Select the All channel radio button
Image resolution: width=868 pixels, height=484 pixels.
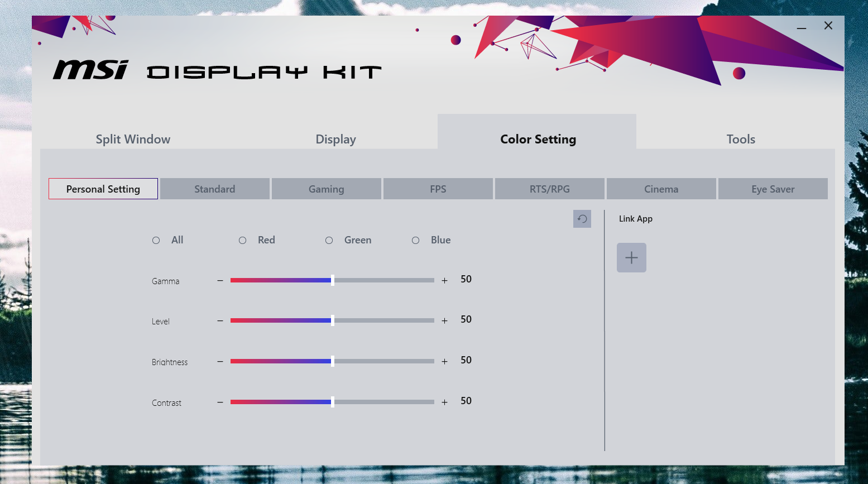pos(156,240)
